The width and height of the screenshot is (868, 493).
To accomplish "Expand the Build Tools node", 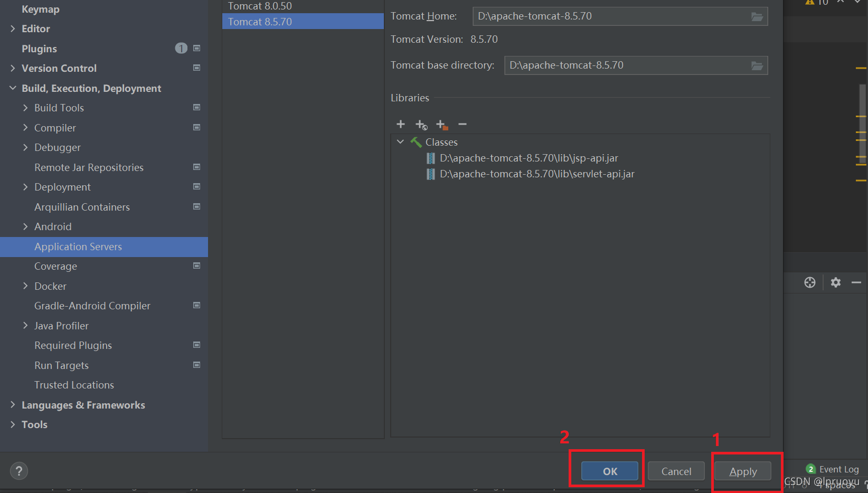I will pos(25,108).
